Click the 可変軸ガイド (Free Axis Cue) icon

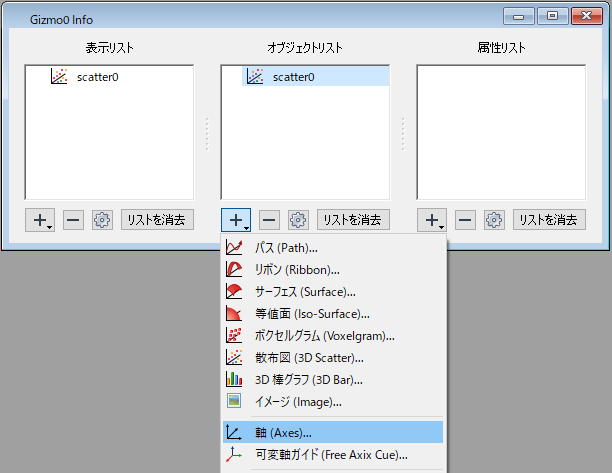pos(234,455)
